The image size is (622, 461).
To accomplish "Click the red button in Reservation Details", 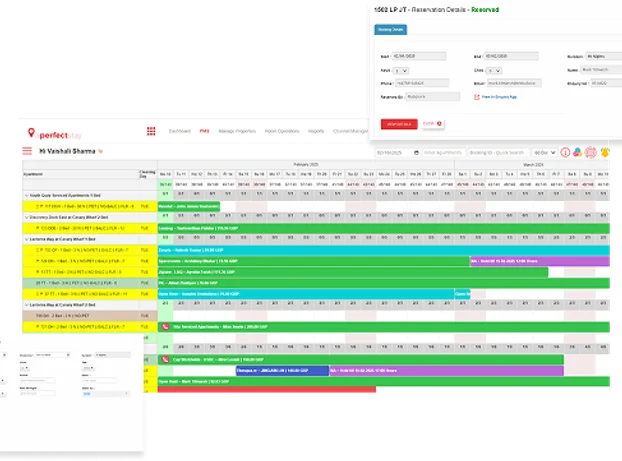I will (x=399, y=124).
